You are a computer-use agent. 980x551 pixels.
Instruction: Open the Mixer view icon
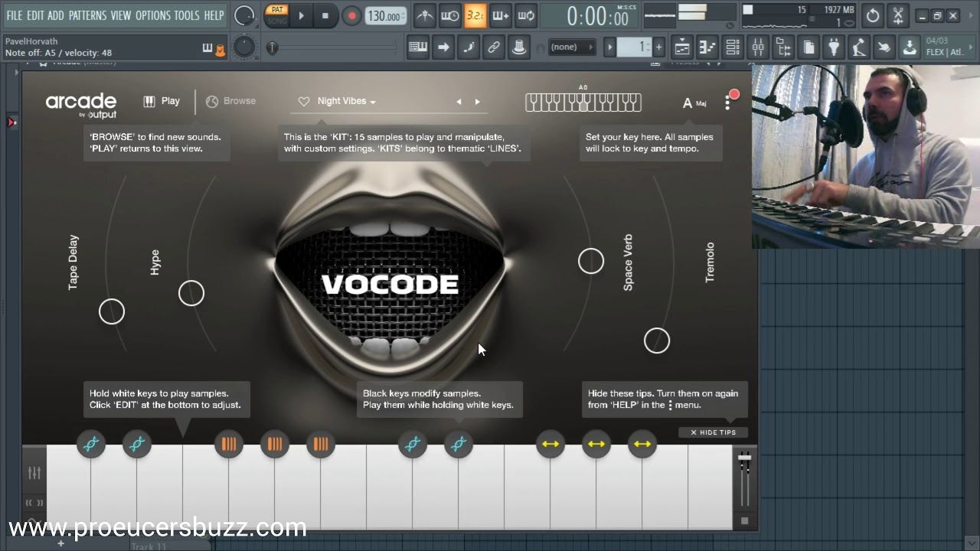pos(758,47)
